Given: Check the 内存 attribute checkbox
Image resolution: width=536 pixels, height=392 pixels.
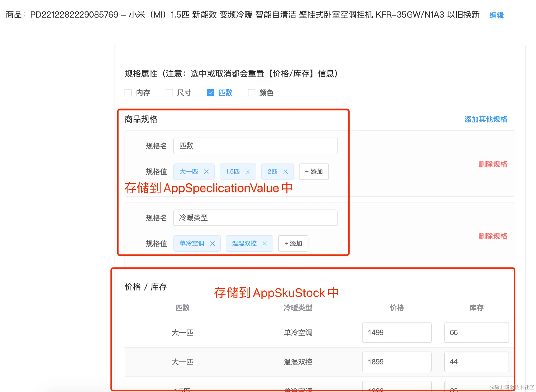Looking at the screenshot, I should pos(128,93).
